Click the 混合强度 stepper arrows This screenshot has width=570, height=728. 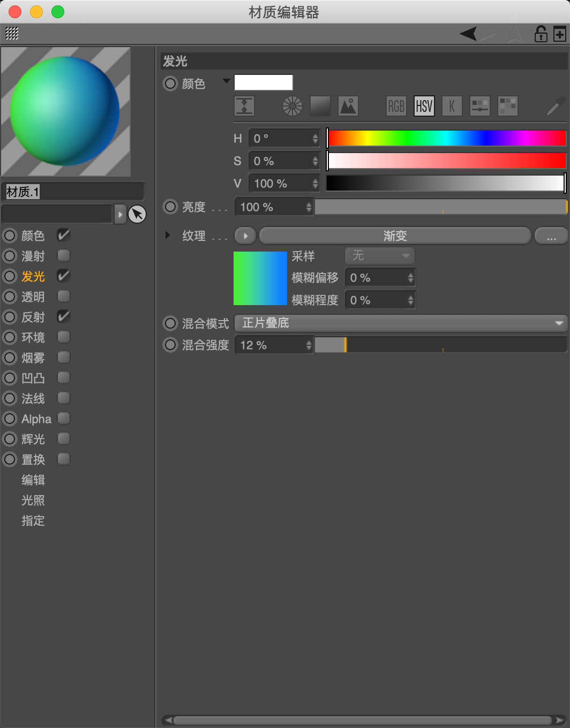click(309, 345)
